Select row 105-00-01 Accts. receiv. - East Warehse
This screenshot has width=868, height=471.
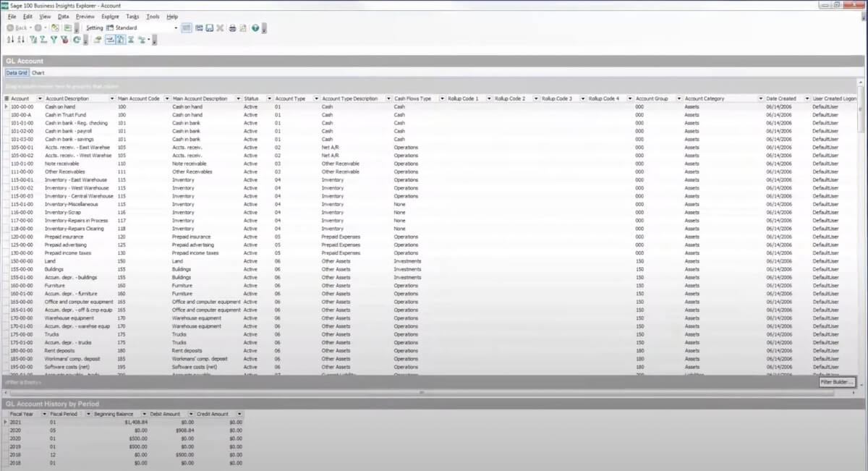tap(430, 147)
